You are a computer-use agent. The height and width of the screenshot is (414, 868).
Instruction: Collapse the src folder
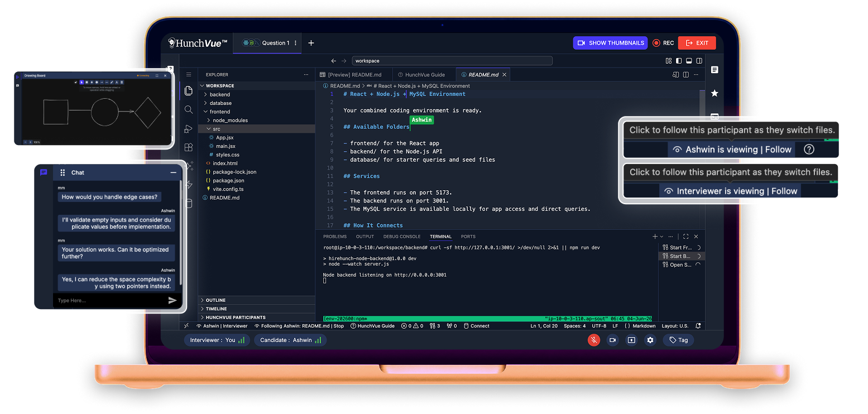pyautogui.click(x=257, y=129)
